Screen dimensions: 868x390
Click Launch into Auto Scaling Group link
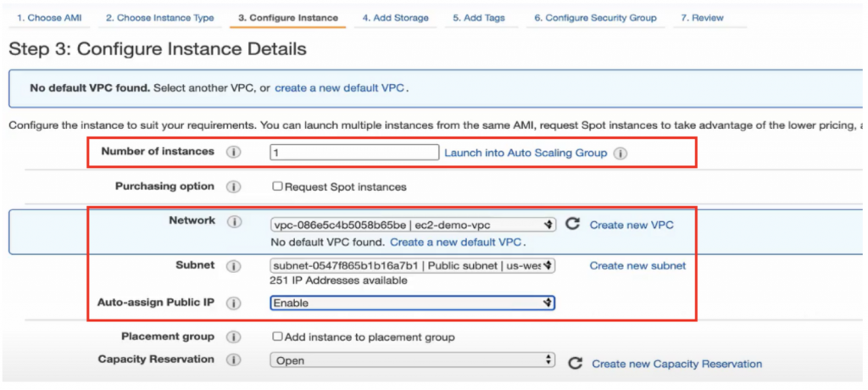click(526, 153)
